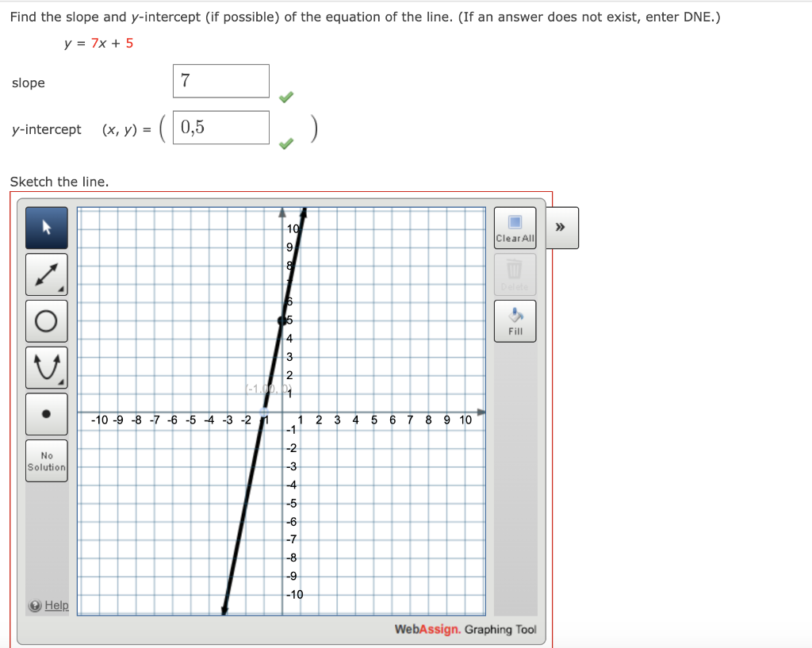The height and width of the screenshot is (648, 812).
Task: Click the WebAssign Graphing Tool label
Action: point(466,629)
